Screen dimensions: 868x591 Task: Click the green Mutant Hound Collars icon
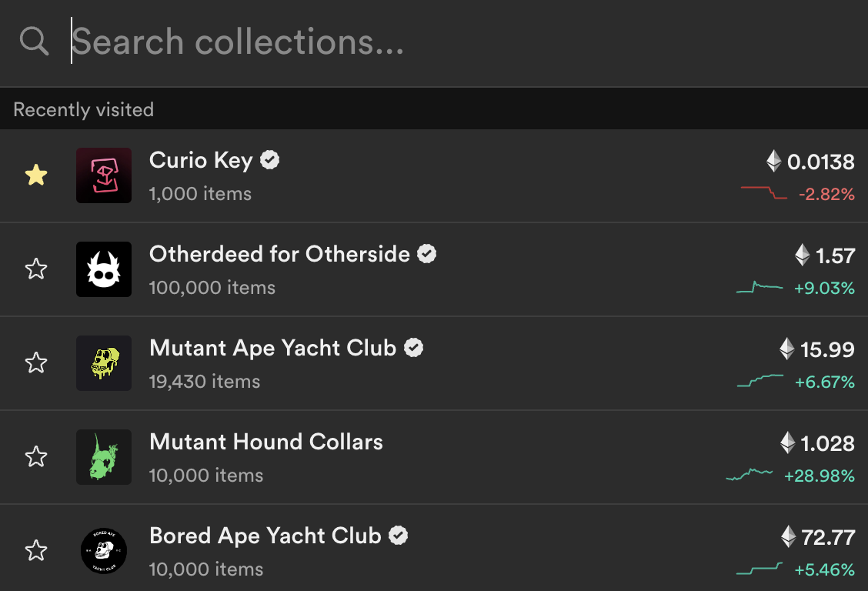[104, 457]
